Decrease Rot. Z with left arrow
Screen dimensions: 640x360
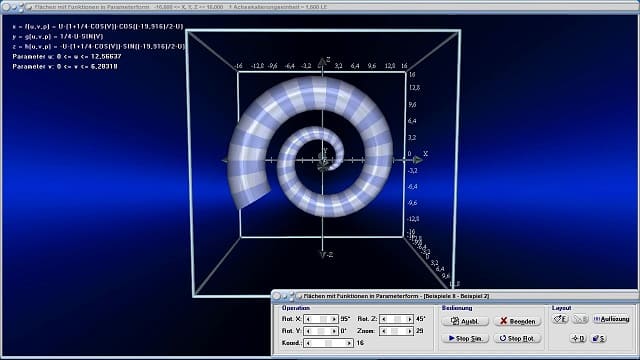click(x=383, y=319)
